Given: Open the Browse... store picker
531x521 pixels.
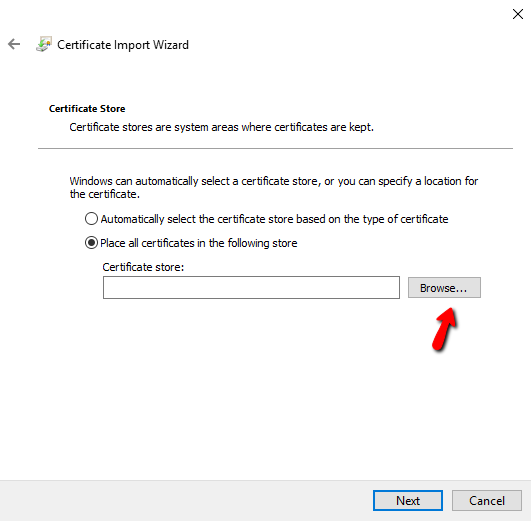Looking at the screenshot, I should pyautogui.click(x=444, y=288).
